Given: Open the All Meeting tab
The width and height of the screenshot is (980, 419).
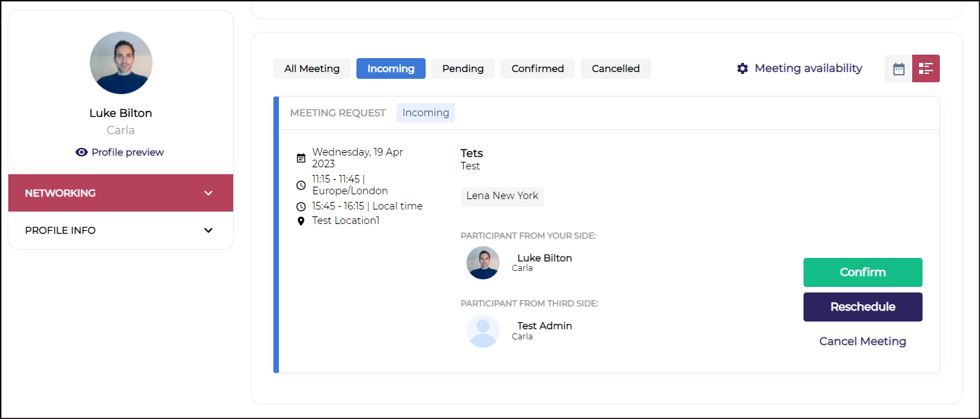Looking at the screenshot, I should (x=312, y=68).
